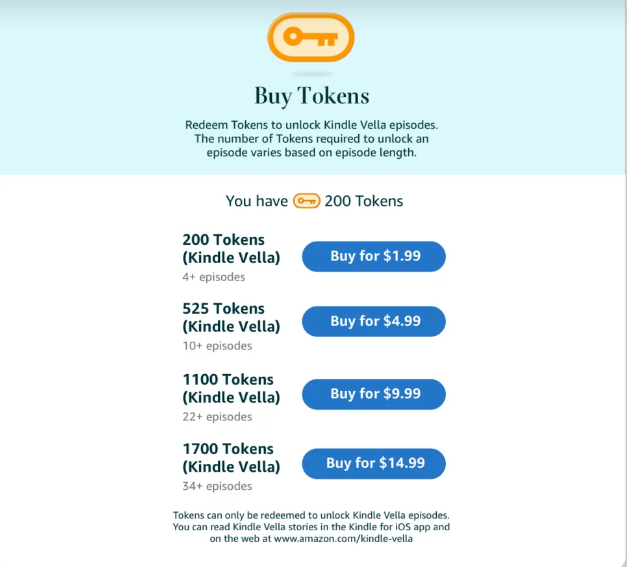Click the 22+ episodes caption
The image size is (627, 567).
click(217, 417)
